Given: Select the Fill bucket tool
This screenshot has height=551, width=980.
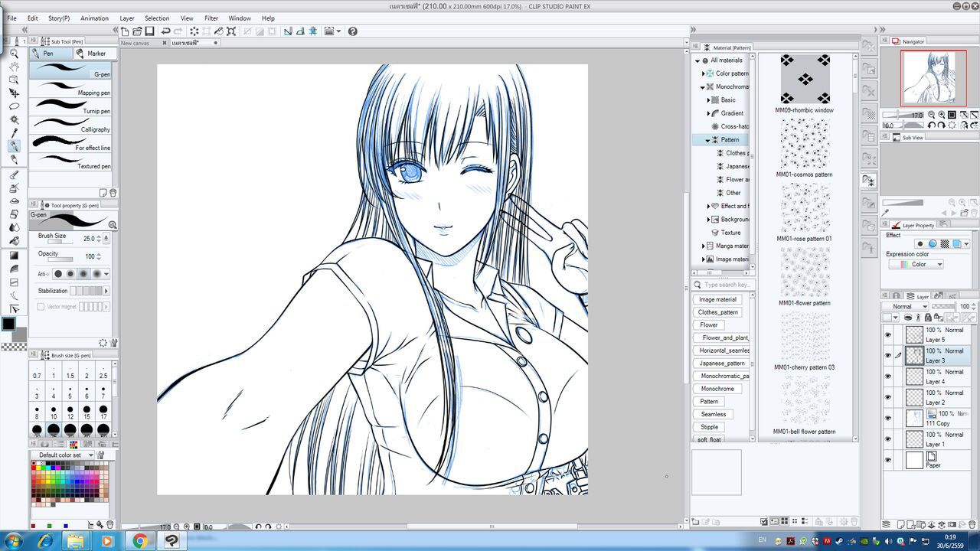Looking at the screenshot, I should click(x=14, y=240).
